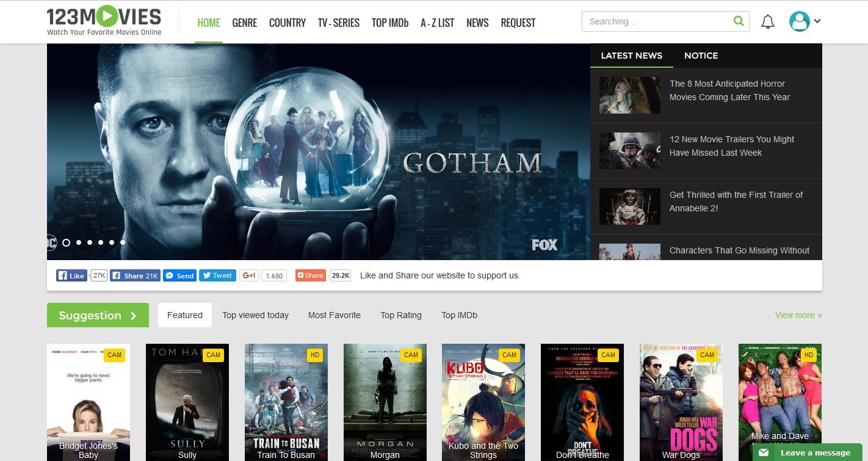
Task: Click the envelope icon in chat widget
Action: coord(764,452)
